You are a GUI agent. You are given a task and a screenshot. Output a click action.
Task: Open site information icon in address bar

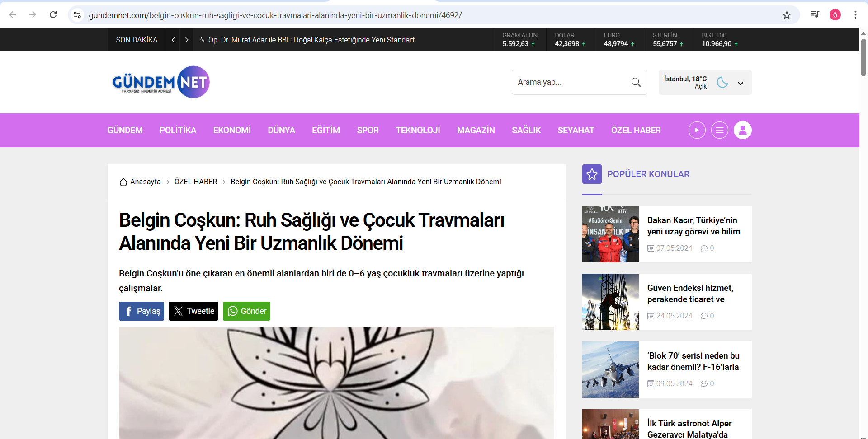coord(77,15)
